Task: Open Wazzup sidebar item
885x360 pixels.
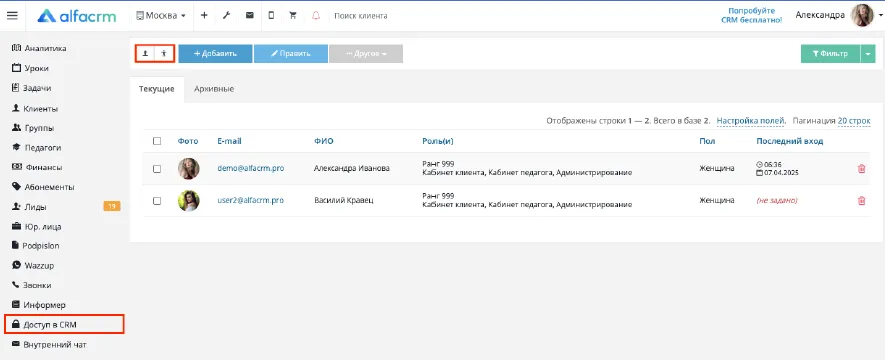Action: click(33, 266)
